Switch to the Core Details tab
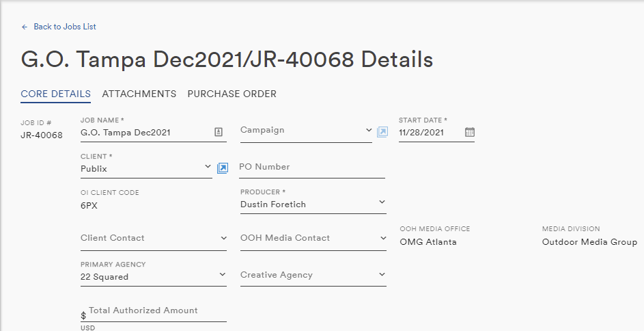The width and height of the screenshot is (644, 331). [55, 94]
